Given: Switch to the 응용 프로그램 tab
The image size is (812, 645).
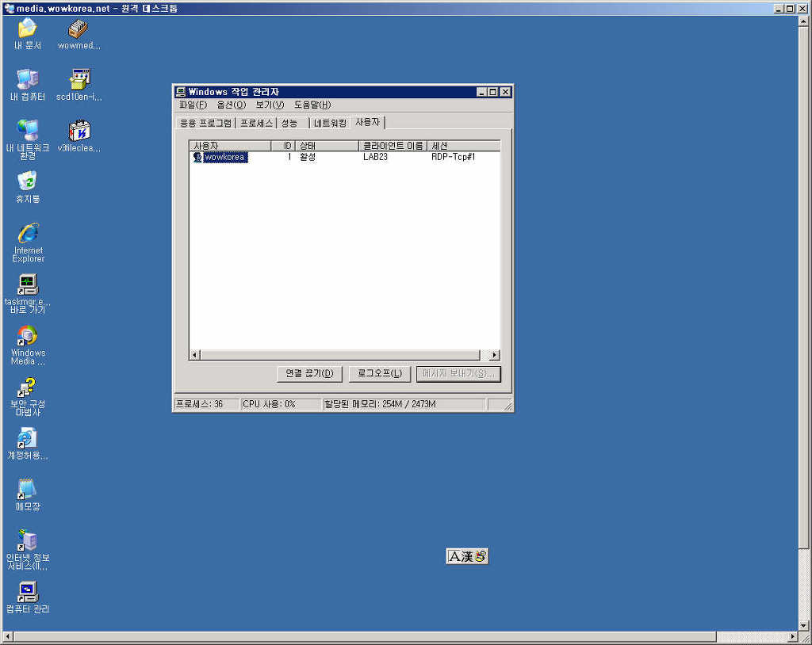Looking at the screenshot, I should (205, 123).
